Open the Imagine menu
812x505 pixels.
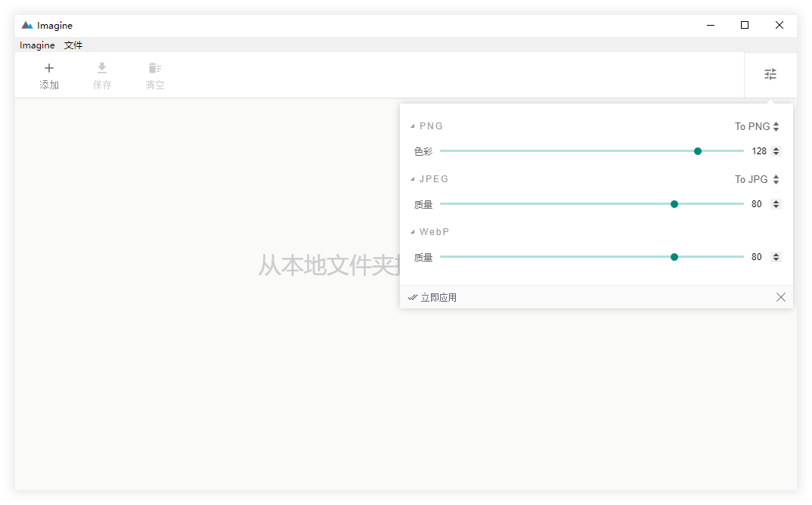37,45
